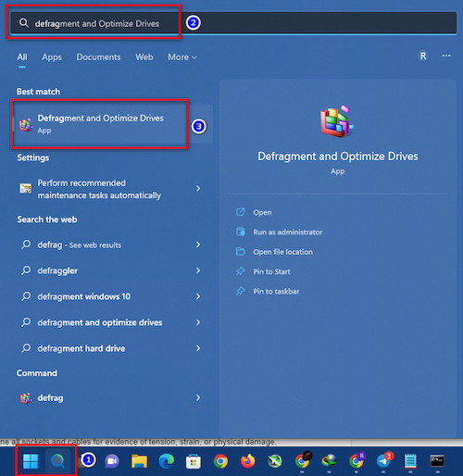Click the maintenance tasks settings icon
The width and height of the screenshot is (463, 476).
tap(26, 188)
